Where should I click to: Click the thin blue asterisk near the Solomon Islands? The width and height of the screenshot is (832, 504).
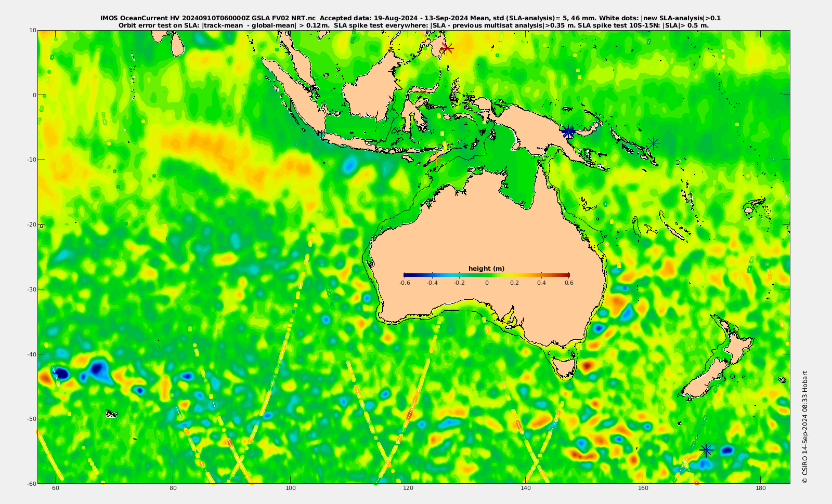tap(654, 143)
